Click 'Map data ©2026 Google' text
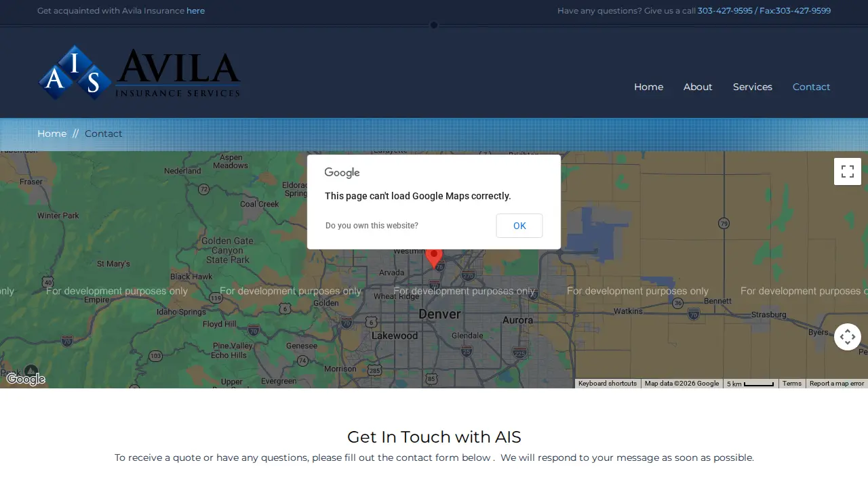This screenshot has width=868, height=488. 682,384
